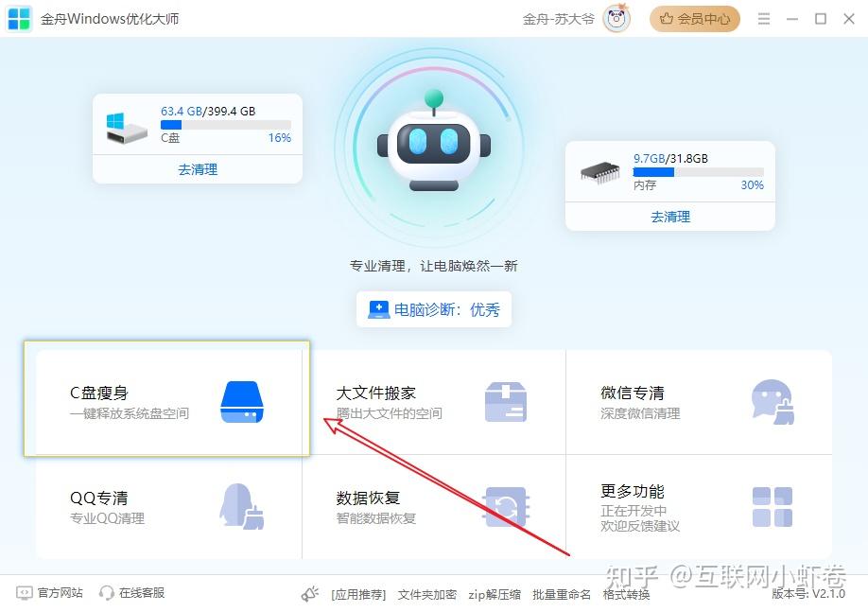Image resolution: width=868 pixels, height=612 pixels.
Task: Open the 更多功能 grid icon
Action: 773,509
